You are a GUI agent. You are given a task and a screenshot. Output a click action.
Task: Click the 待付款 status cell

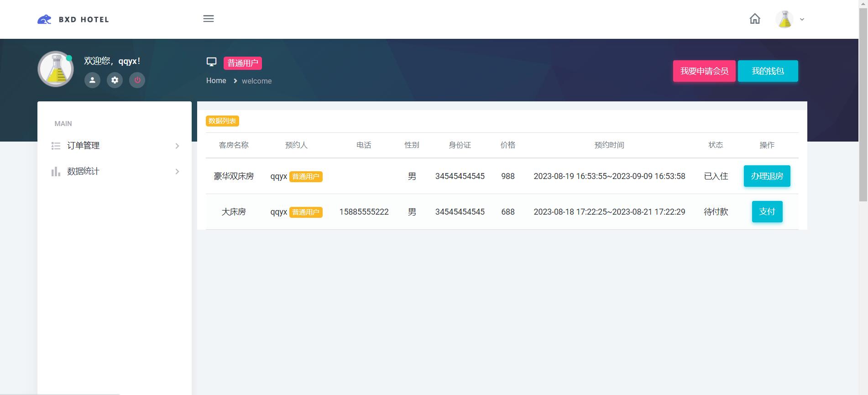[x=716, y=212]
